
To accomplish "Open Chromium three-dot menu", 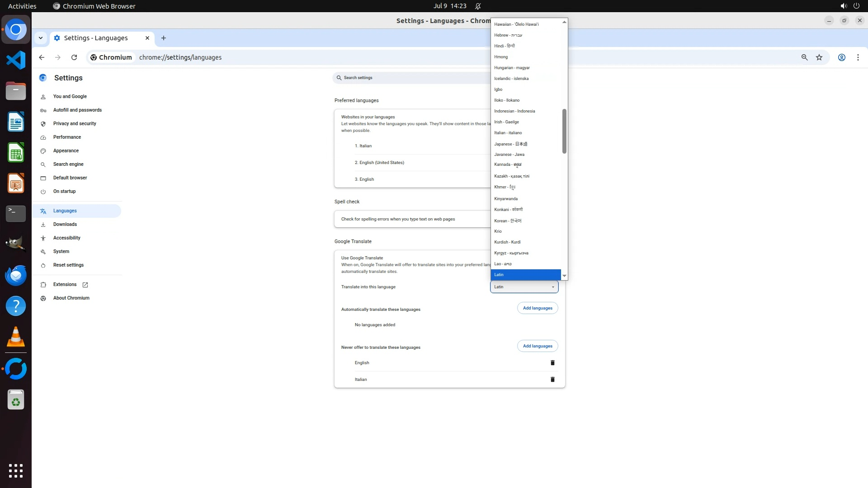I will point(858,57).
